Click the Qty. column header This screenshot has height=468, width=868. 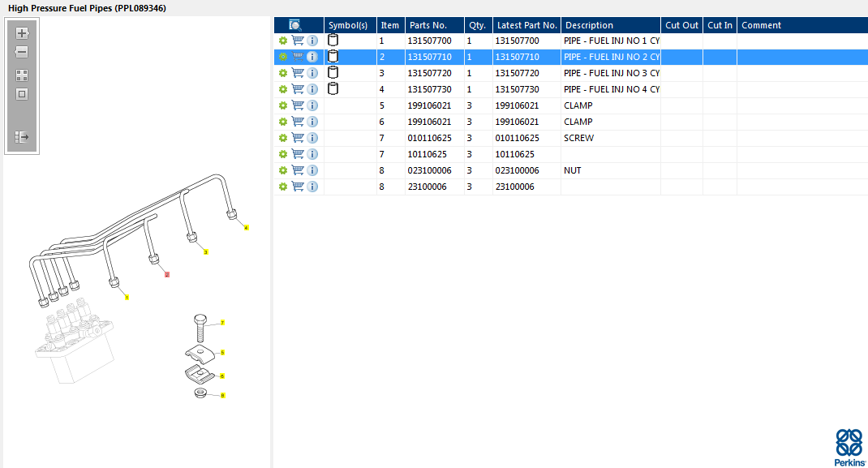coord(477,25)
